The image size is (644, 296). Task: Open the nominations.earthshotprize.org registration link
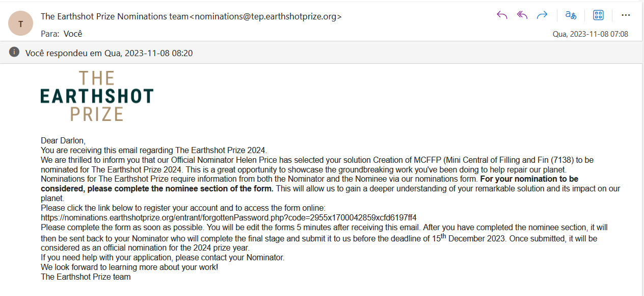(x=229, y=217)
